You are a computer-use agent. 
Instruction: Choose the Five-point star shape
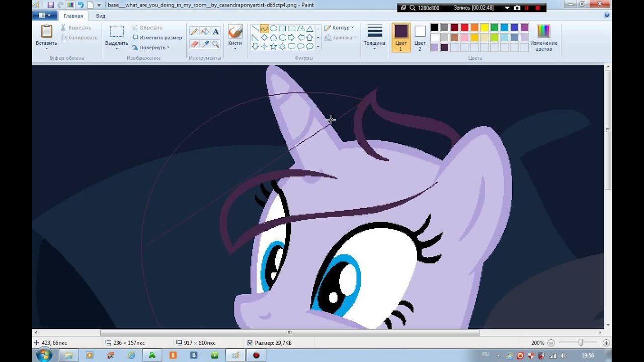pos(273,47)
